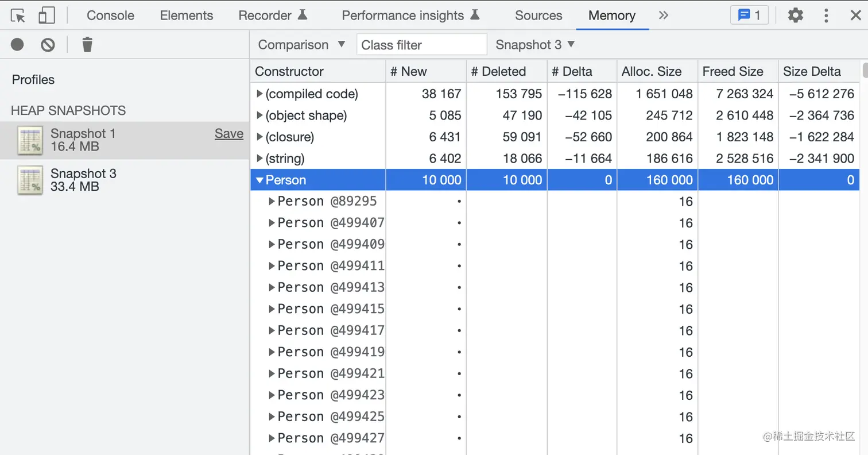Open the Snapshot 3 comparison dropdown
This screenshot has height=455, width=868.
click(x=535, y=44)
